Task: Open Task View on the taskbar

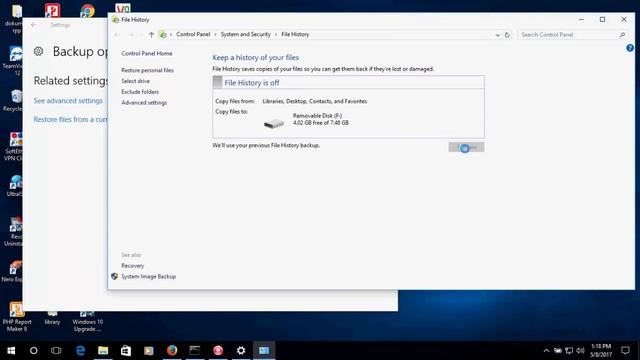Action: 56,350
